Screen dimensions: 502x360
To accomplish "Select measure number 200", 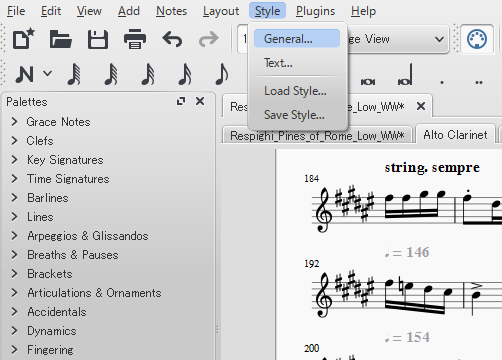I will coord(311,348).
